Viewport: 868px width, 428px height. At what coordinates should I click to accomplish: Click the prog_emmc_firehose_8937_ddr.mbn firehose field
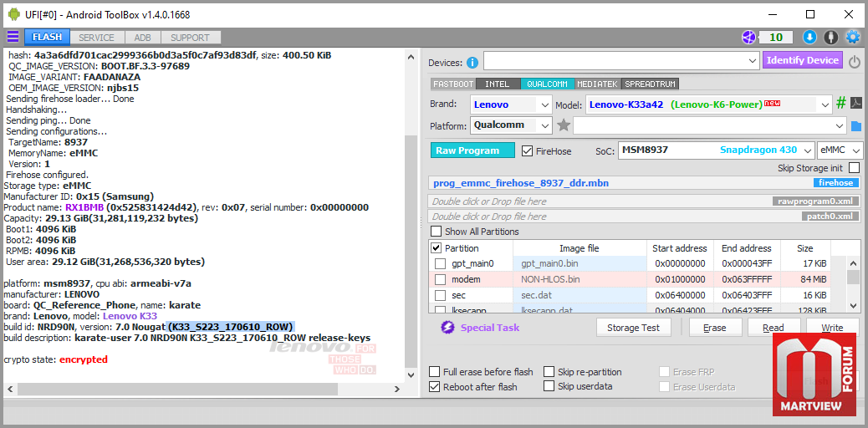[x=645, y=183]
